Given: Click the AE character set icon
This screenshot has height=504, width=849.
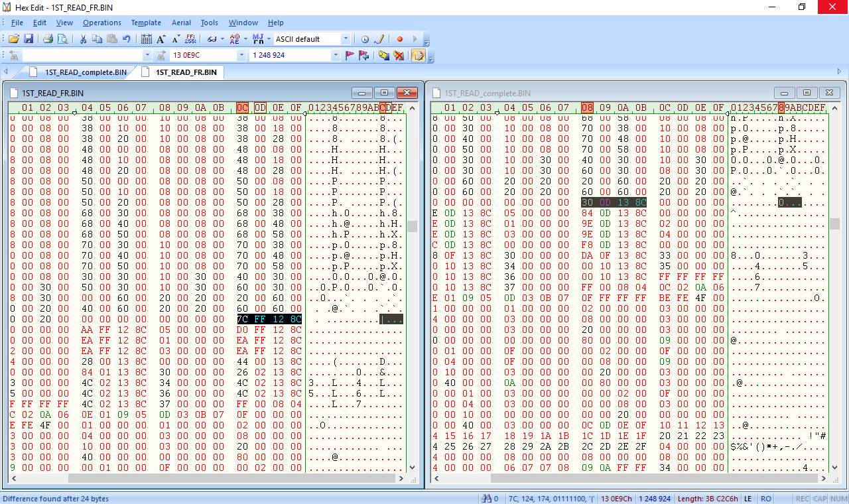Looking at the screenshot, I should point(234,39).
